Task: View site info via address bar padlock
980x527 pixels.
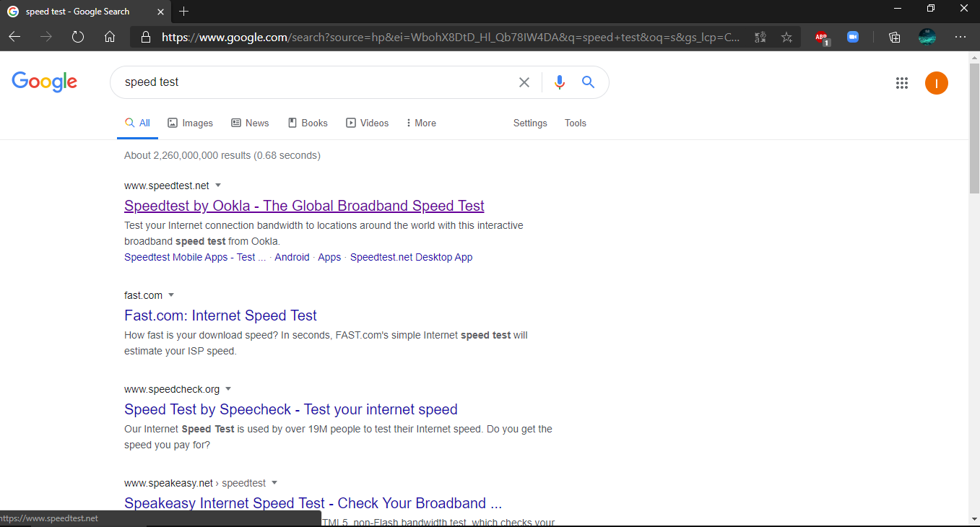Action: 146,37
